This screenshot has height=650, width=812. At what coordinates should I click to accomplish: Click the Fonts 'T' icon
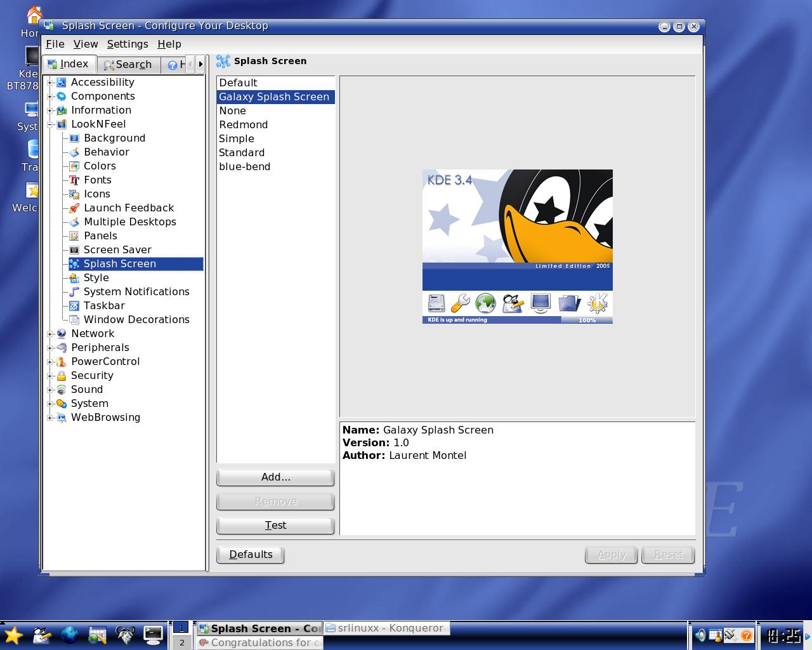tap(74, 180)
